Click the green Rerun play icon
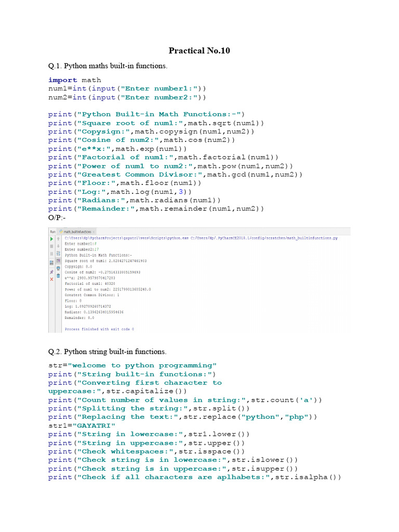The height and width of the screenshot is (532, 399). pos(51,238)
